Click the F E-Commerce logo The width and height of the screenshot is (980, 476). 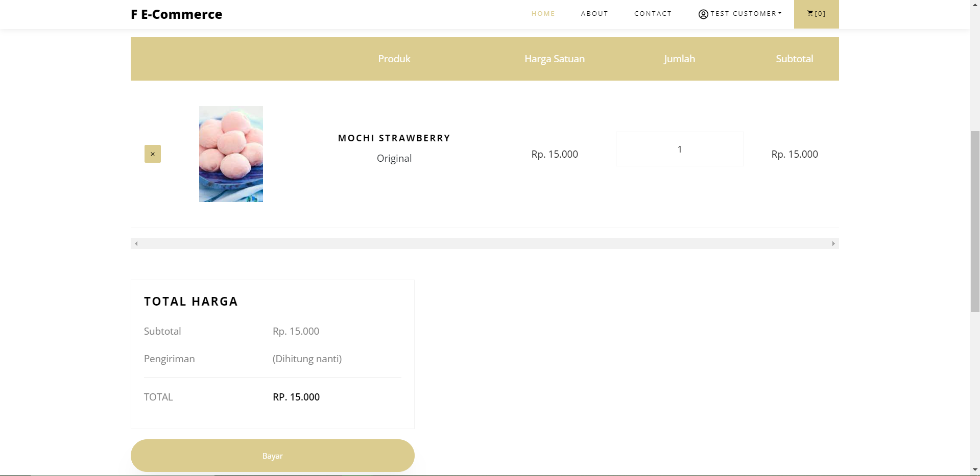point(176,14)
